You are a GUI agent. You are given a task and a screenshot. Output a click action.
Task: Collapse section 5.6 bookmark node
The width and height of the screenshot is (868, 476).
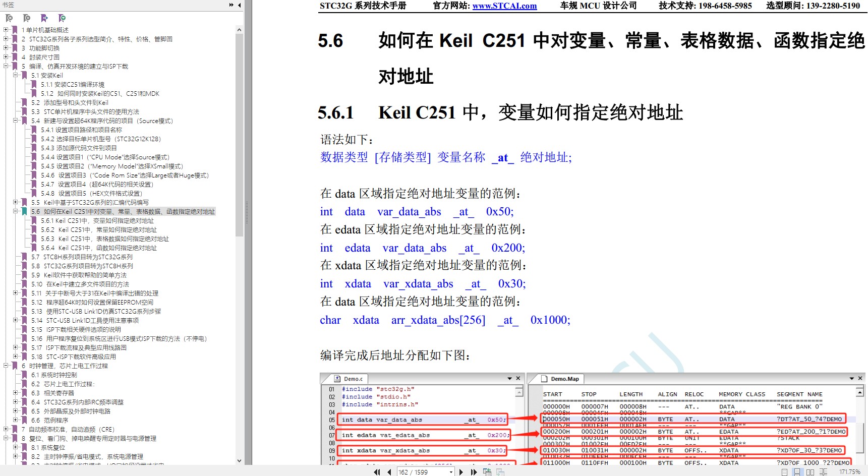pos(16,211)
